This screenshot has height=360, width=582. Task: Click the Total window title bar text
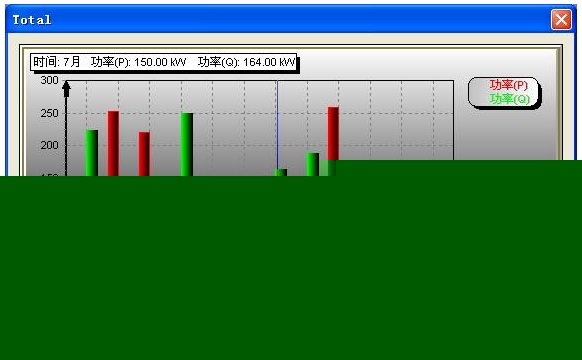pyautogui.click(x=32, y=20)
